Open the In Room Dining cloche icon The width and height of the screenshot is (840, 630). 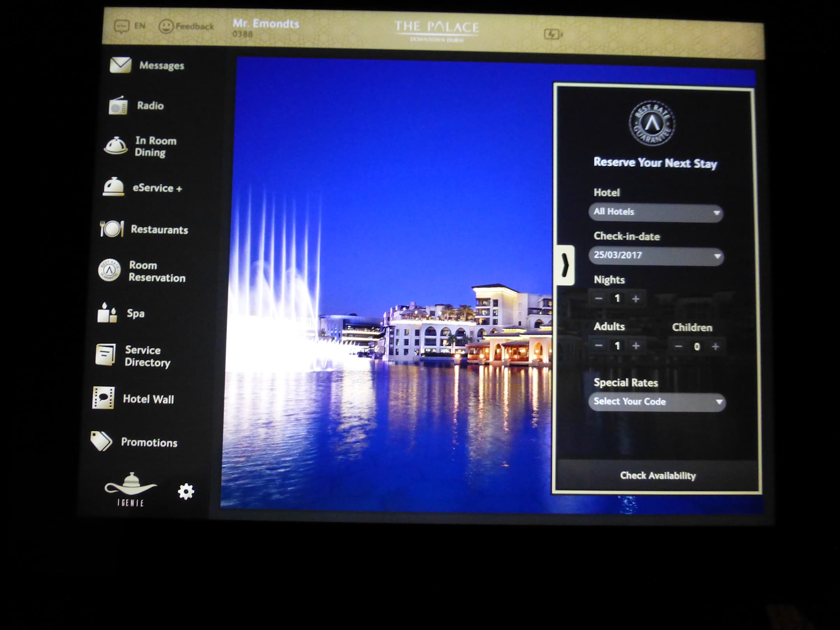click(x=115, y=146)
